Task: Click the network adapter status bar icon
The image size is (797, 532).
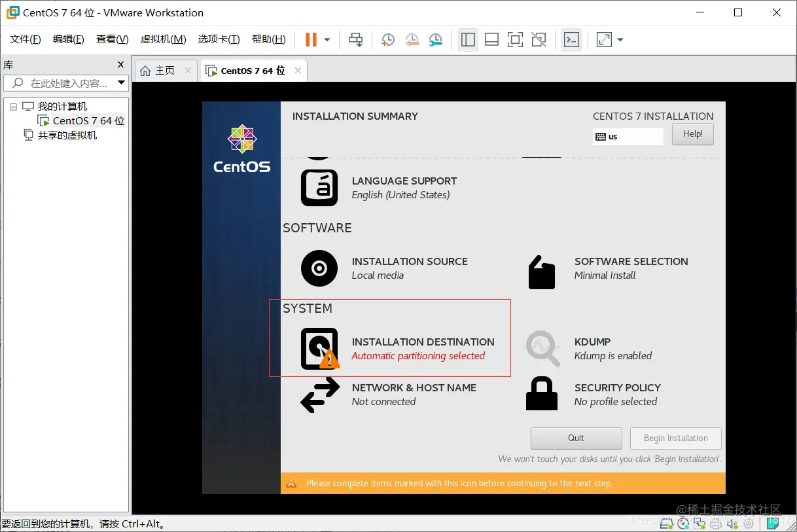Action: [x=700, y=523]
